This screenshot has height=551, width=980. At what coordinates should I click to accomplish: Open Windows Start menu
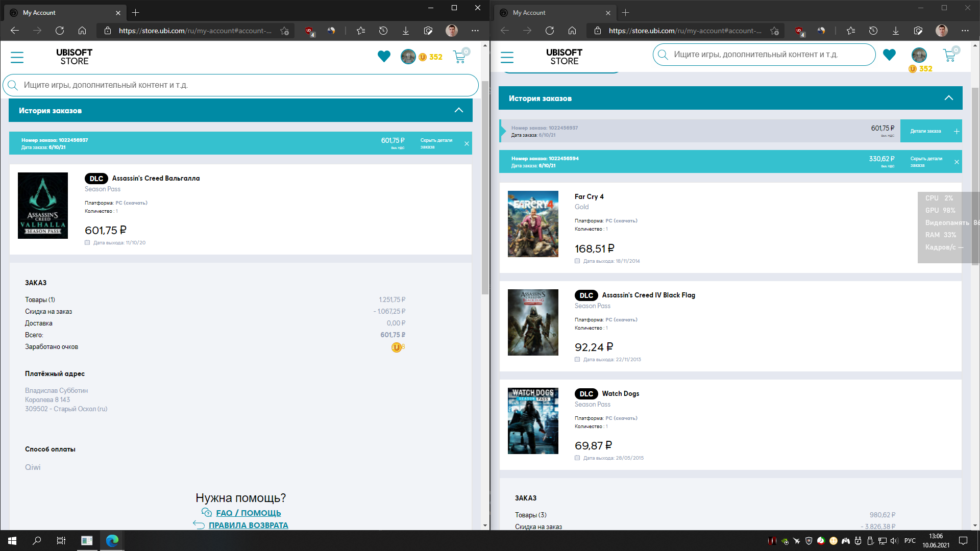coord(12,541)
